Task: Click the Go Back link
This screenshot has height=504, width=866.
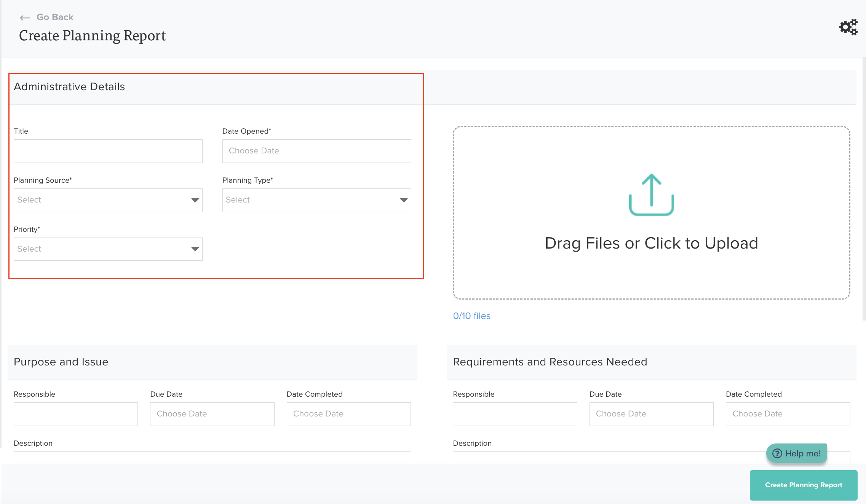Action: point(55,17)
